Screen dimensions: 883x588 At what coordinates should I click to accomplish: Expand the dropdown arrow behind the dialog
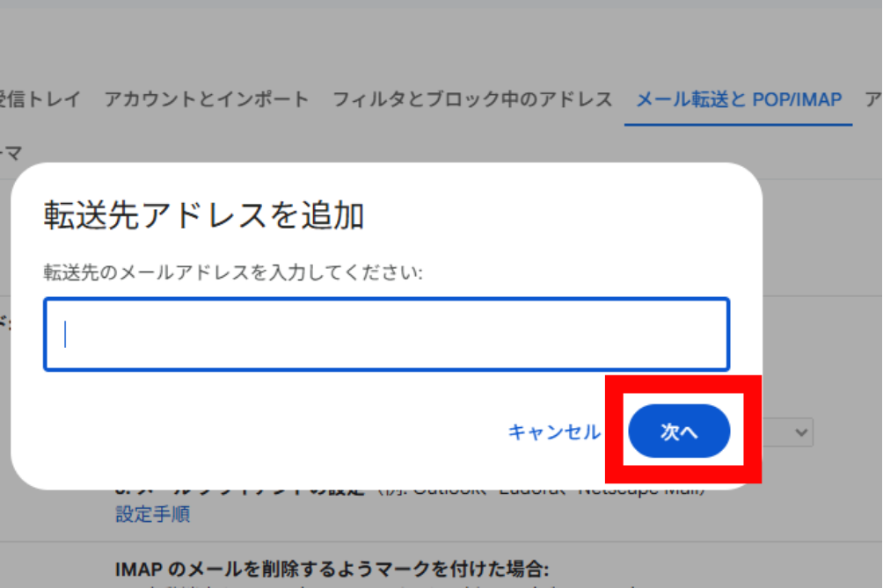(x=801, y=432)
